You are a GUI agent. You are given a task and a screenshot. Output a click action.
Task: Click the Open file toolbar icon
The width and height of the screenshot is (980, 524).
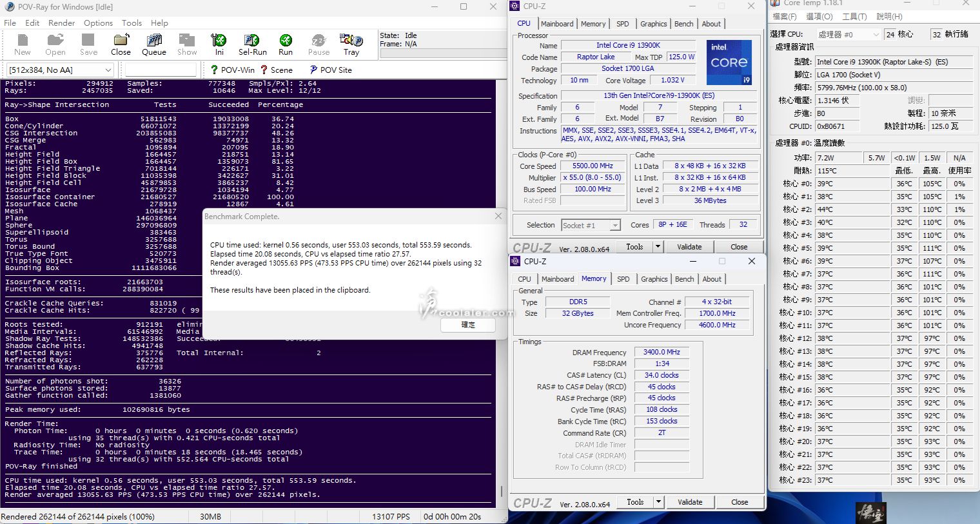coord(55,44)
